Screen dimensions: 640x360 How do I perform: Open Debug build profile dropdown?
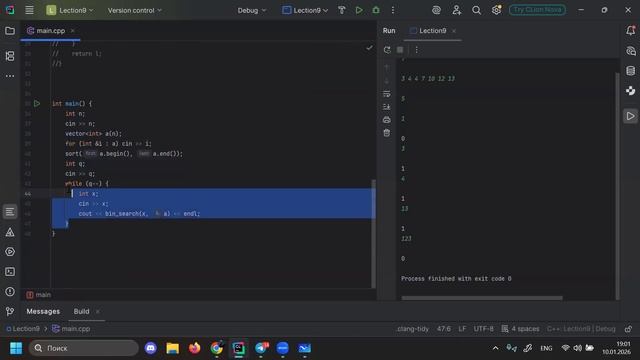point(251,10)
